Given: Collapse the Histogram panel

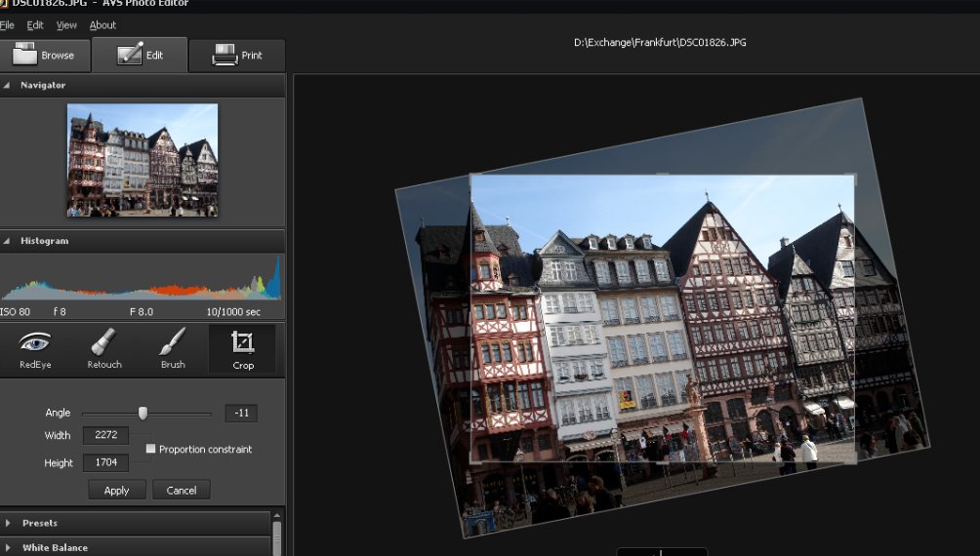Looking at the screenshot, I should point(8,241).
